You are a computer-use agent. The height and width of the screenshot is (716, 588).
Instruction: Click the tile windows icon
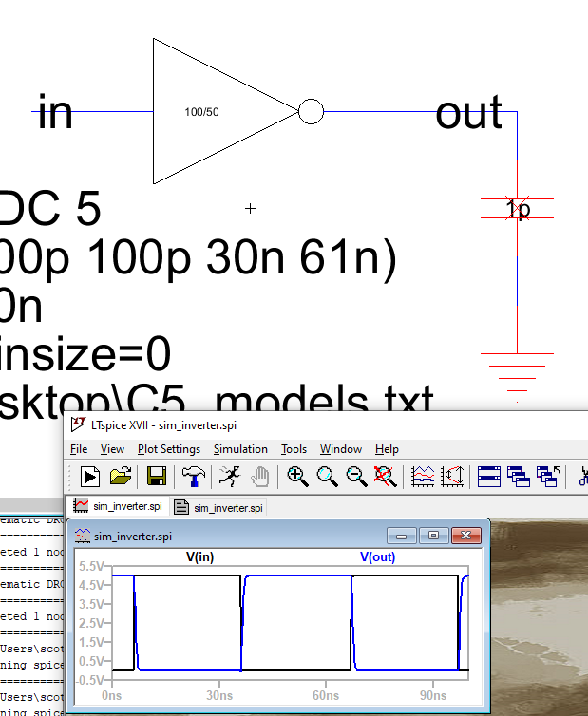pos(489,476)
